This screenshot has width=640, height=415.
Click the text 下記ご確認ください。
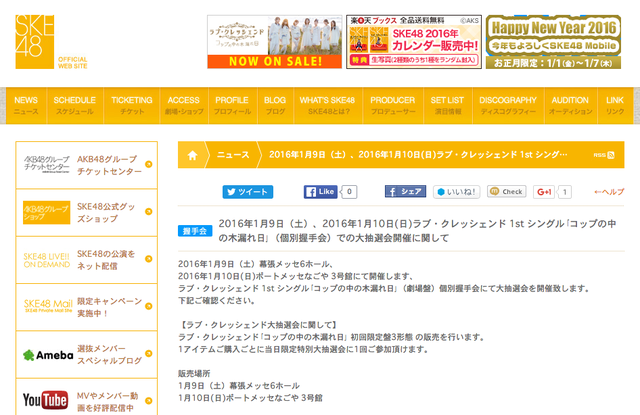coord(218,301)
